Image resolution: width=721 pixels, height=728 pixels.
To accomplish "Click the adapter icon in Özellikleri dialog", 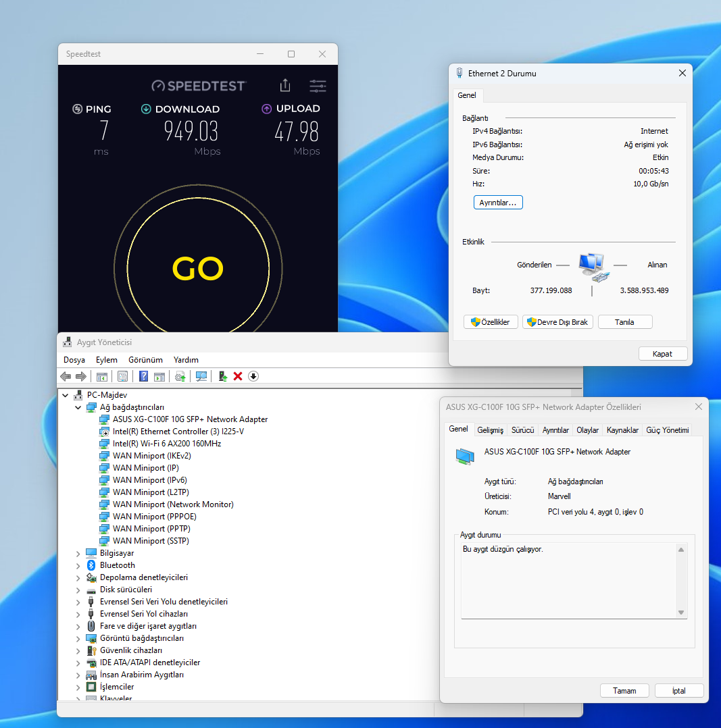I will click(465, 457).
